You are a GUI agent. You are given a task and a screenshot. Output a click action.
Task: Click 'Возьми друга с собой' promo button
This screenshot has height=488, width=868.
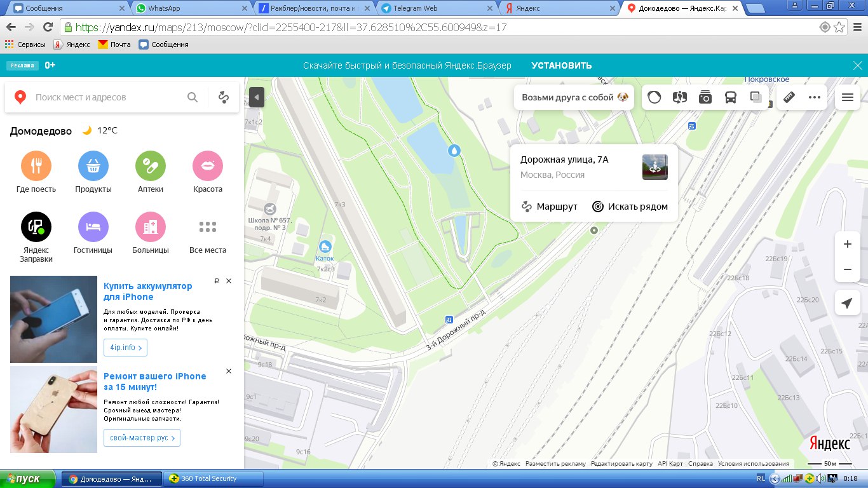coord(574,97)
